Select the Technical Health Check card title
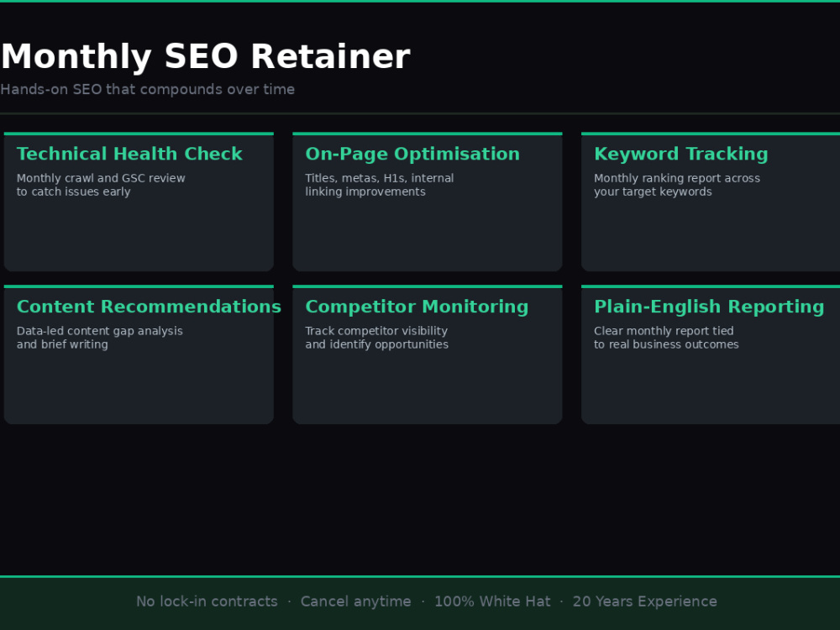This screenshot has height=630, width=840. [x=129, y=154]
